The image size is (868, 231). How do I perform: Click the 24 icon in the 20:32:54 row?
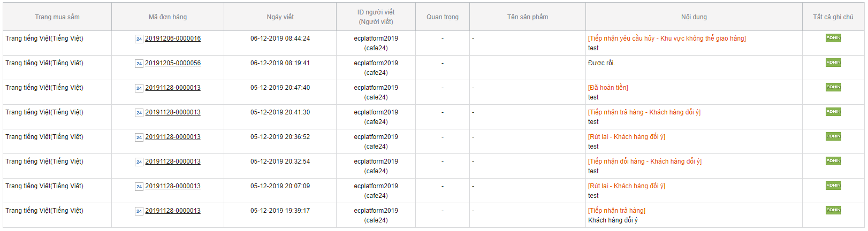(139, 162)
